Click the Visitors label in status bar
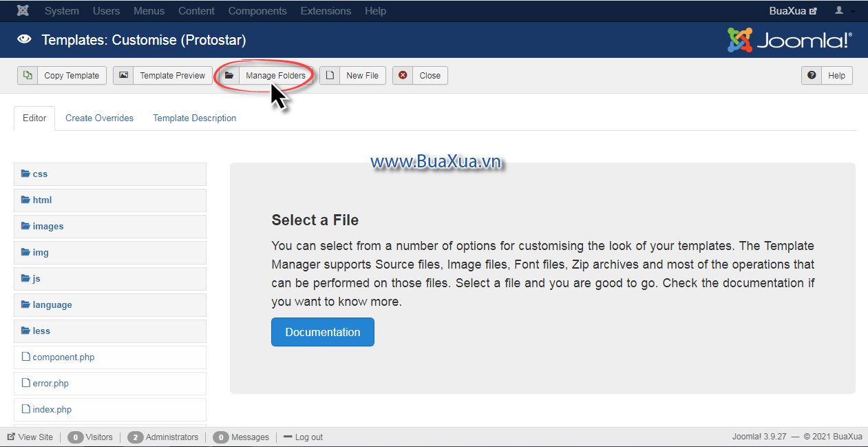 [x=100, y=437]
